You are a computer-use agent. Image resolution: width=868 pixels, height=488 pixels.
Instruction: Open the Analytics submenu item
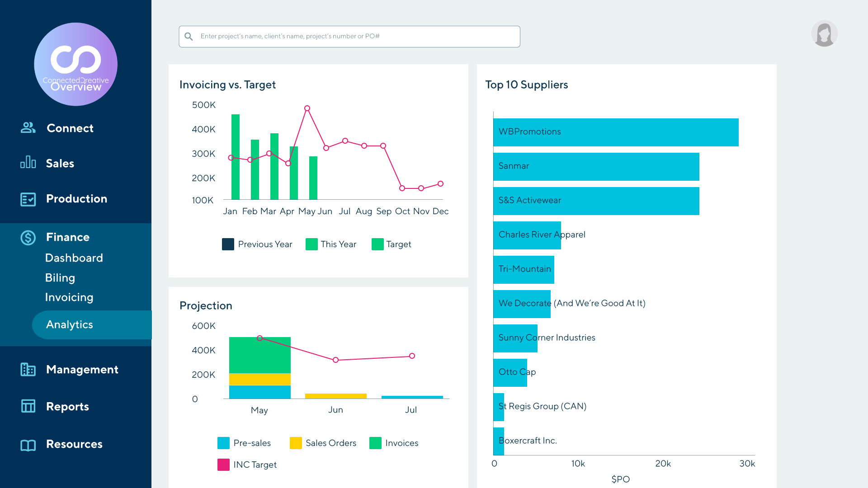tap(70, 324)
